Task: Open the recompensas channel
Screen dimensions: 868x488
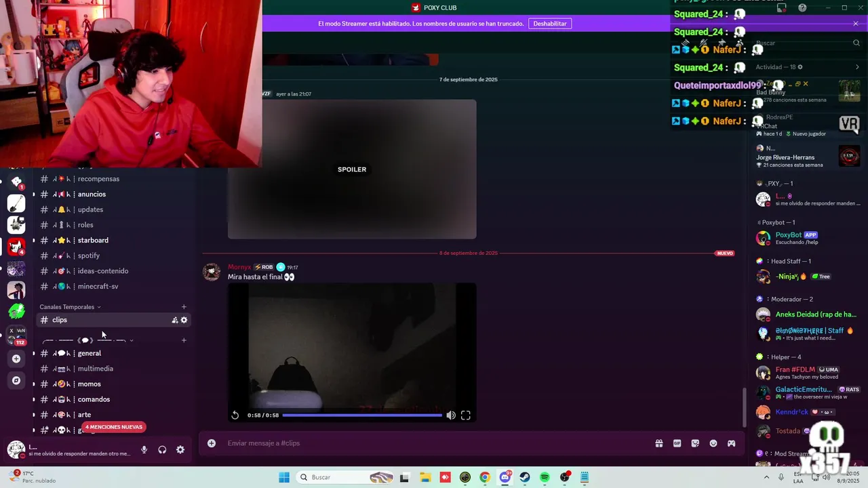Action: (114, 179)
